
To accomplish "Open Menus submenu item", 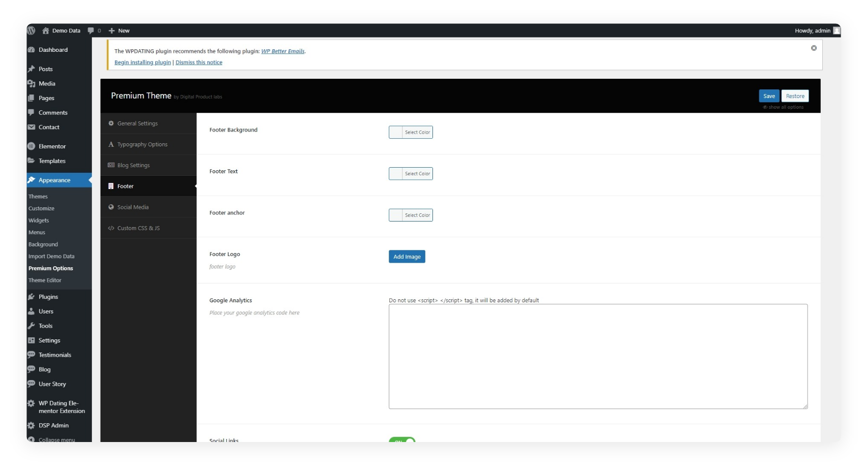I will pos(37,232).
